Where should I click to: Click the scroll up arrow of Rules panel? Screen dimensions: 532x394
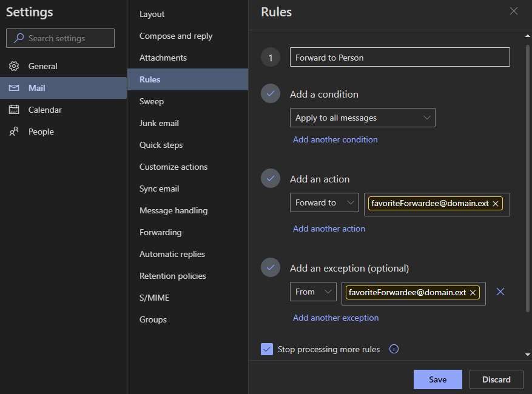(528, 36)
